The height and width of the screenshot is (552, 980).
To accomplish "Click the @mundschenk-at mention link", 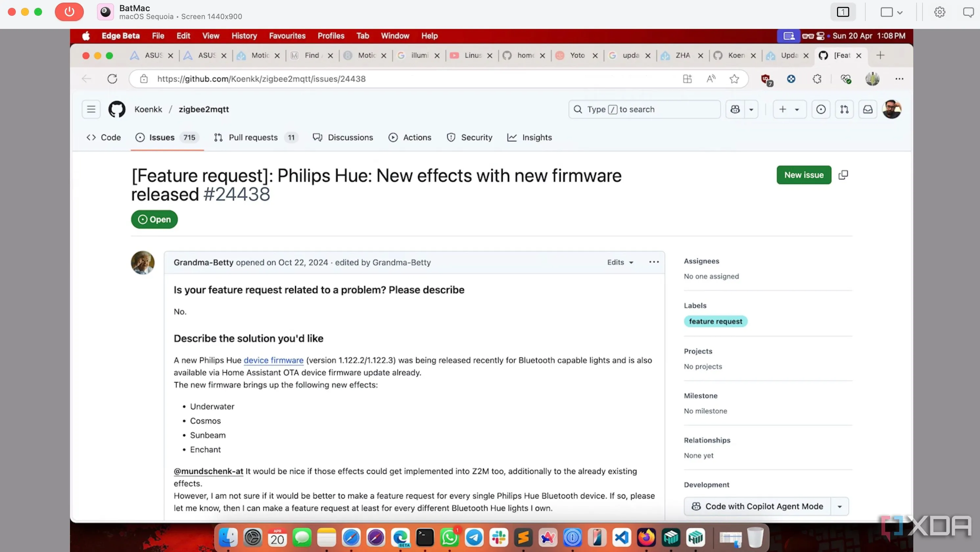I will (208, 471).
